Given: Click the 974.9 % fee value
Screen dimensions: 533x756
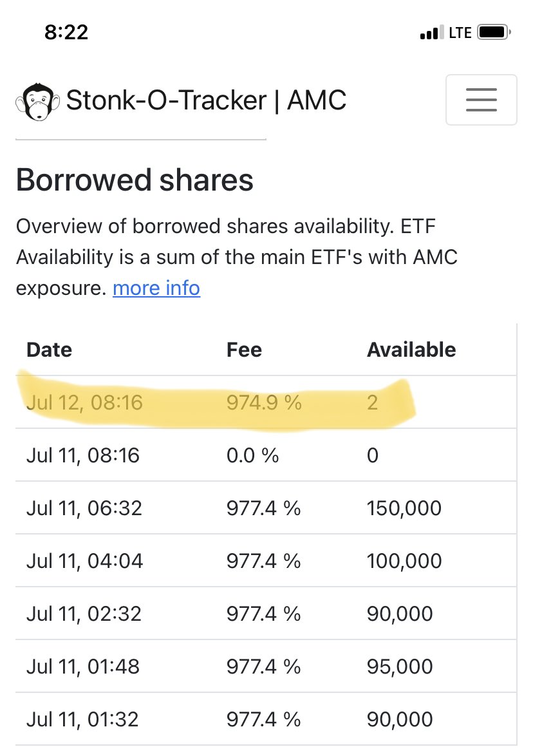Looking at the screenshot, I should click(x=264, y=402).
